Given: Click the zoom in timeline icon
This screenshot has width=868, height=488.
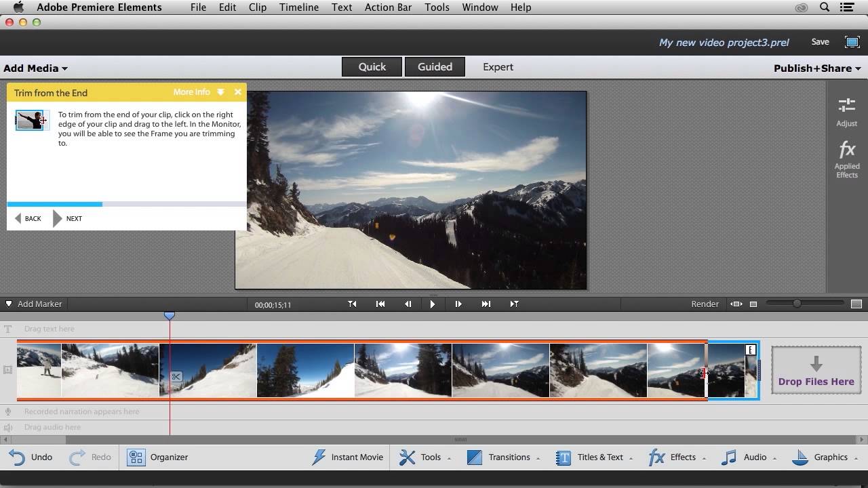Looking at the screenshot, I should click(856, 304).
